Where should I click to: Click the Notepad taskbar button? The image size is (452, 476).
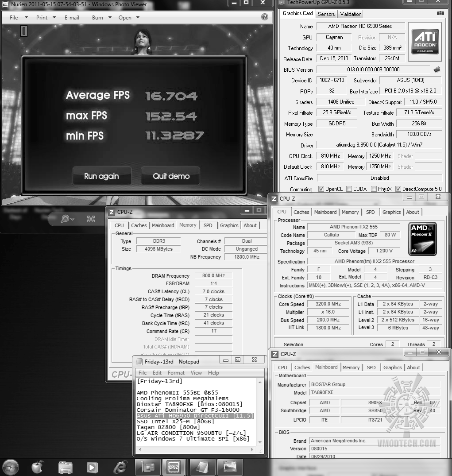[202, 467]
